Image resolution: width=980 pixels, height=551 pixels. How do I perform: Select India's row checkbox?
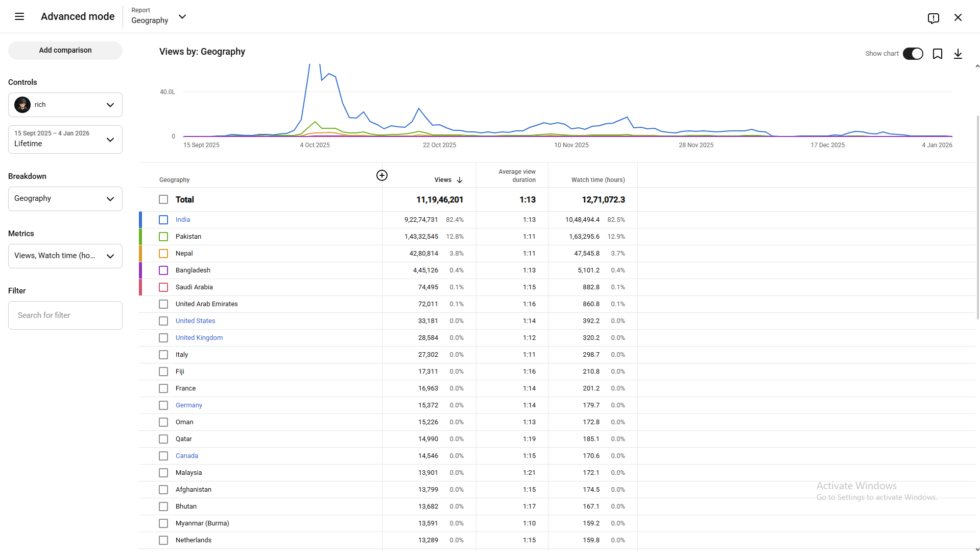point(163,220)
